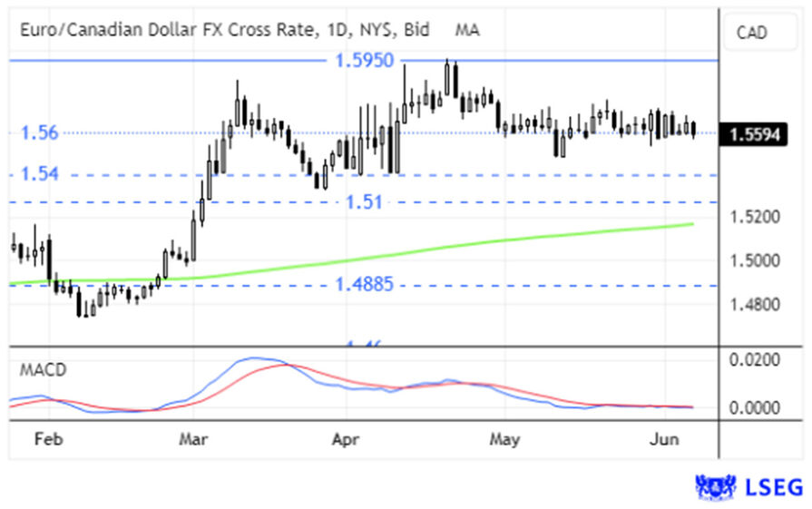The width and height of the screenshot is (812, 509).
Task: Click the MA indicator label
Action: 467,30
